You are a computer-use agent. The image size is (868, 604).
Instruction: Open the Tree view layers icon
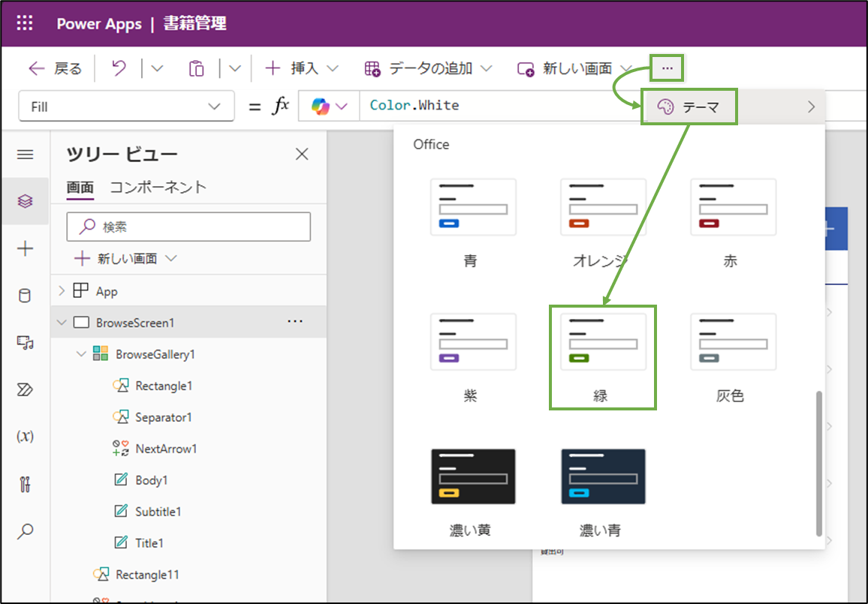point(25,201)
